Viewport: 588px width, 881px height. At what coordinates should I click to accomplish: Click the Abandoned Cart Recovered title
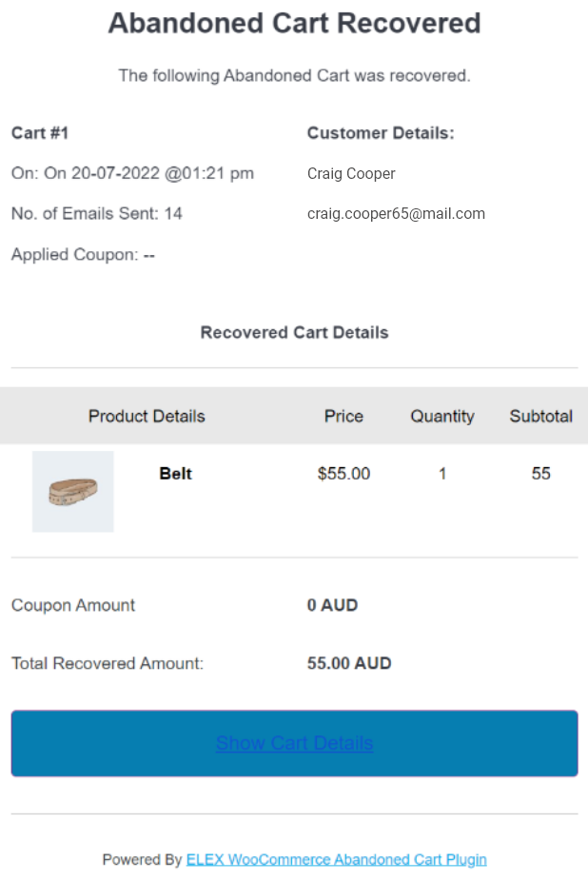pos(295,24)
